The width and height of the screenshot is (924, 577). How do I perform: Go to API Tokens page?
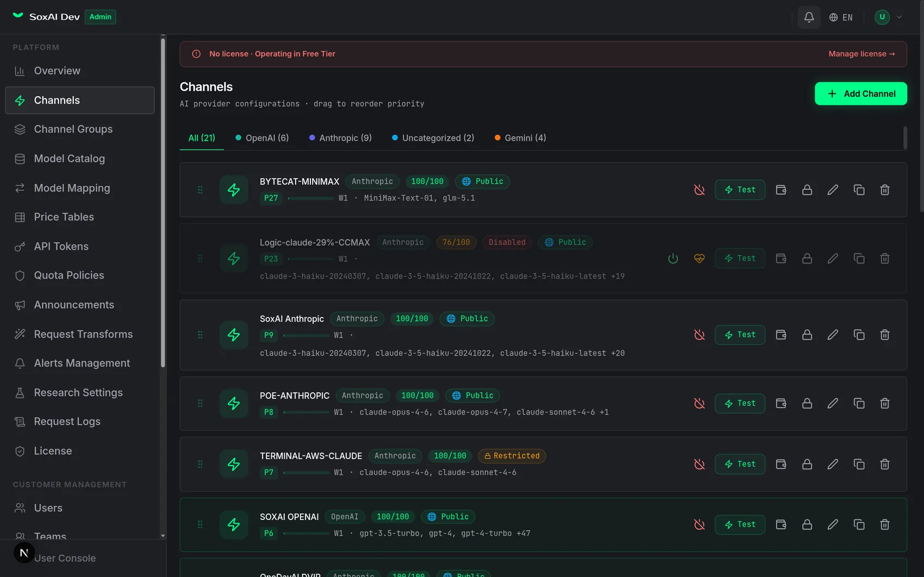pyautogui.click(x=80, y=246)
